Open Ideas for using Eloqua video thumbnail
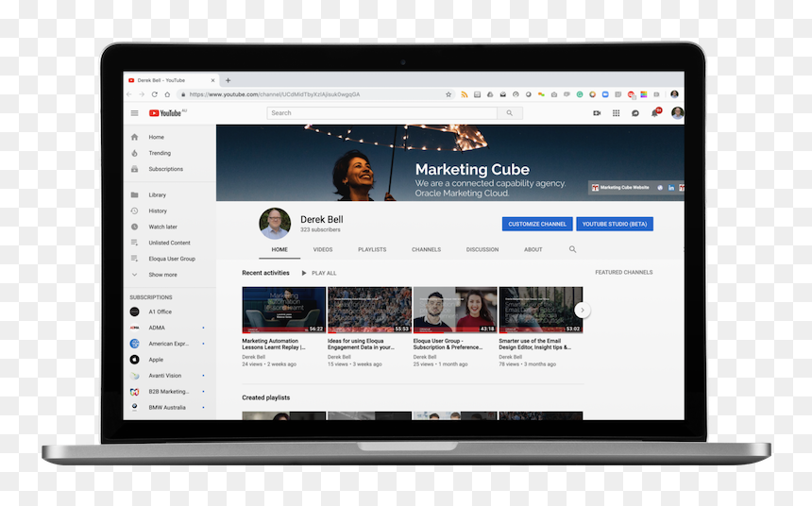The width and height of the screenshot is (812, 506). (369, 310)
